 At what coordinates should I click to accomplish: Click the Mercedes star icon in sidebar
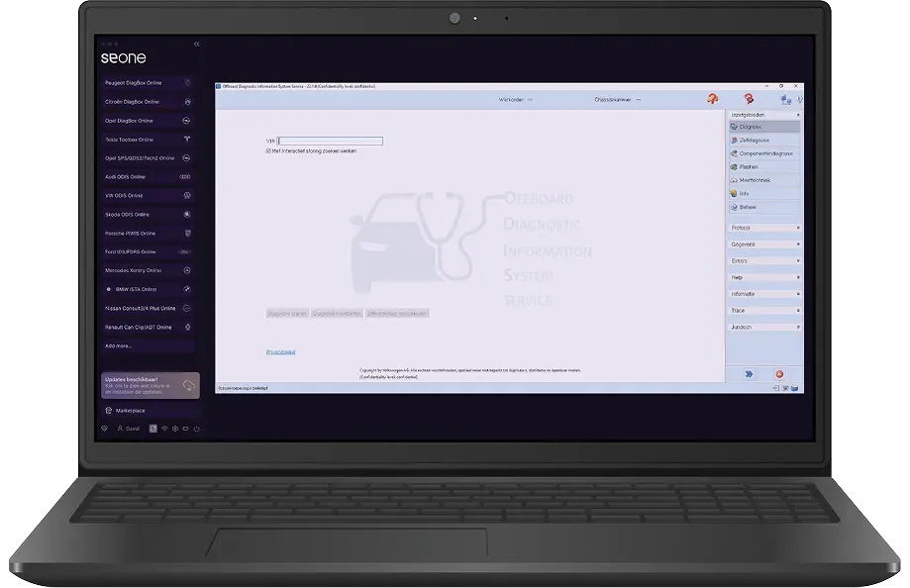pyautogui.click(x=186, y=270)
